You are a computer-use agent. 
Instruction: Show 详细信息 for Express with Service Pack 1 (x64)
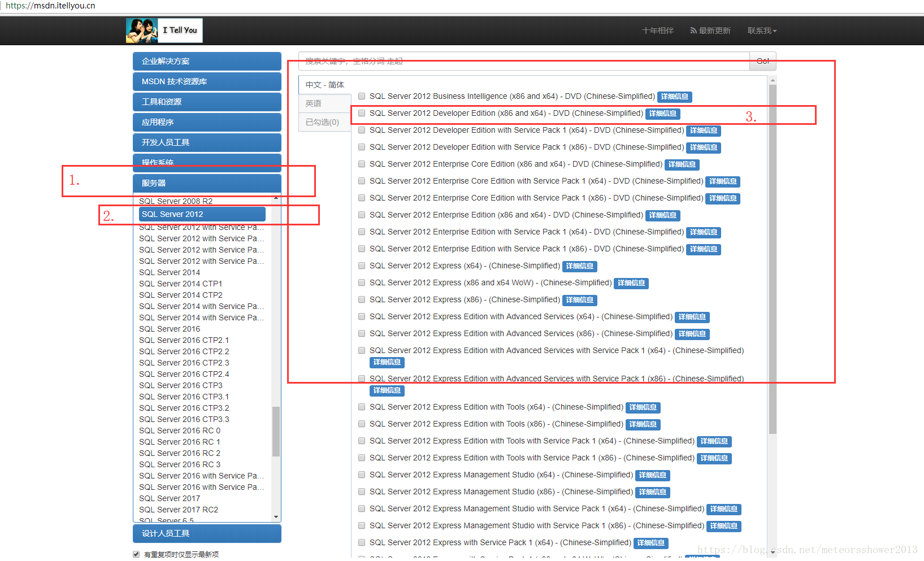point(651,543)
